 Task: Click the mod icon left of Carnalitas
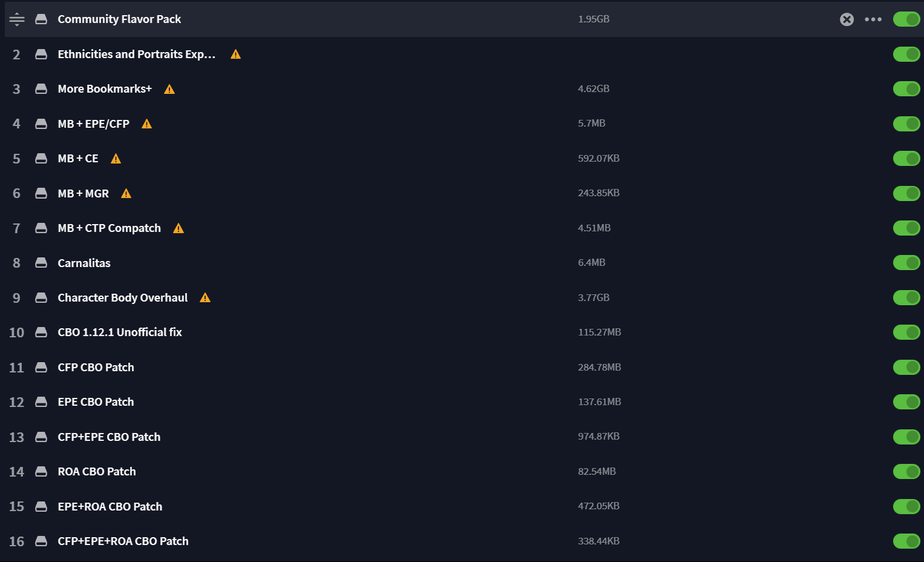[x=41, y=263]
